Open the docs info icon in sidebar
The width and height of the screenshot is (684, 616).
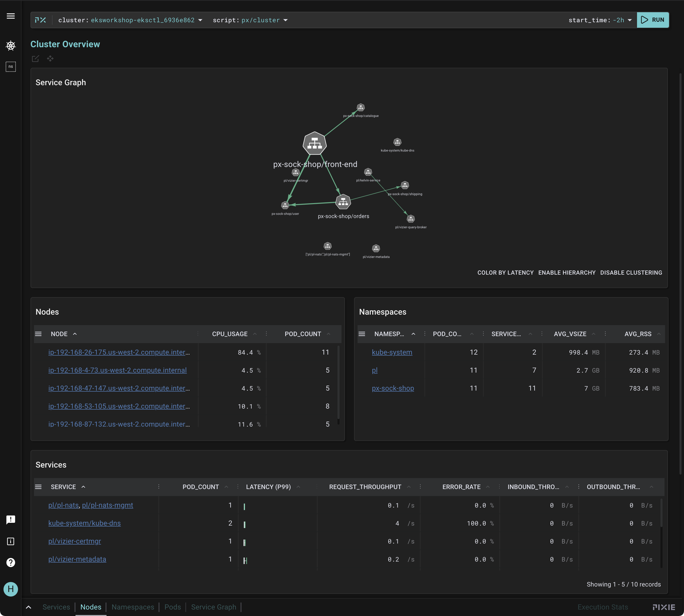point(11,542)
